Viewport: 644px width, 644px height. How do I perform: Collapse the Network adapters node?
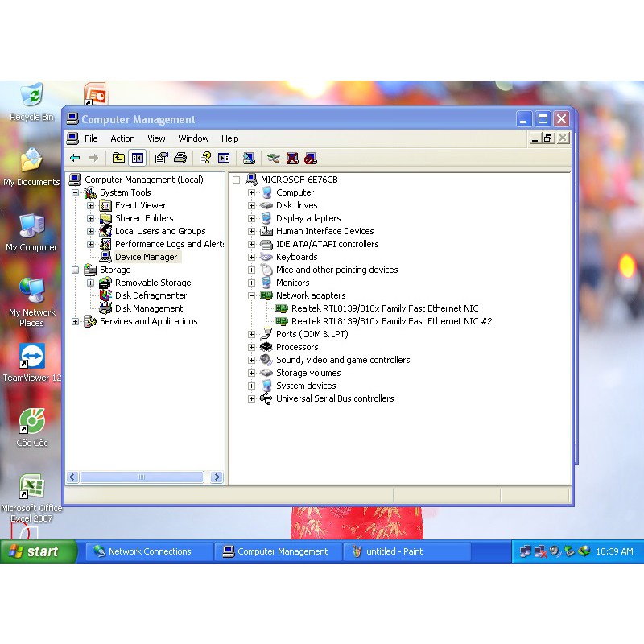pyautogui.click(x=251, y=295)
